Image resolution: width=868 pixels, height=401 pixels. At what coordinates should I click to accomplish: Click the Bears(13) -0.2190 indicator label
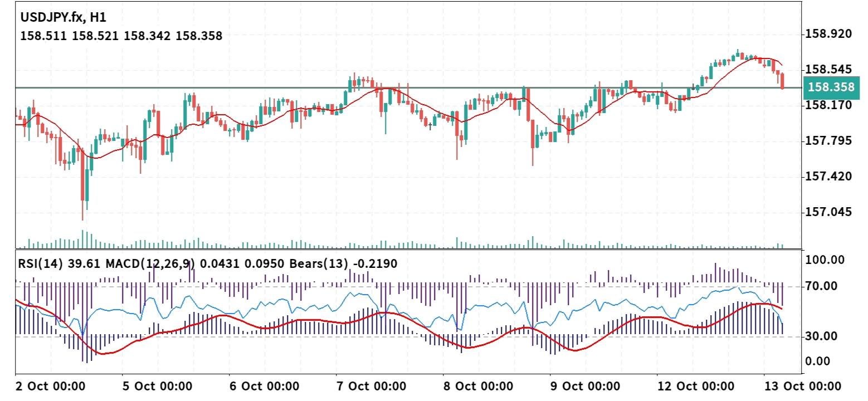tap(344, 264)
